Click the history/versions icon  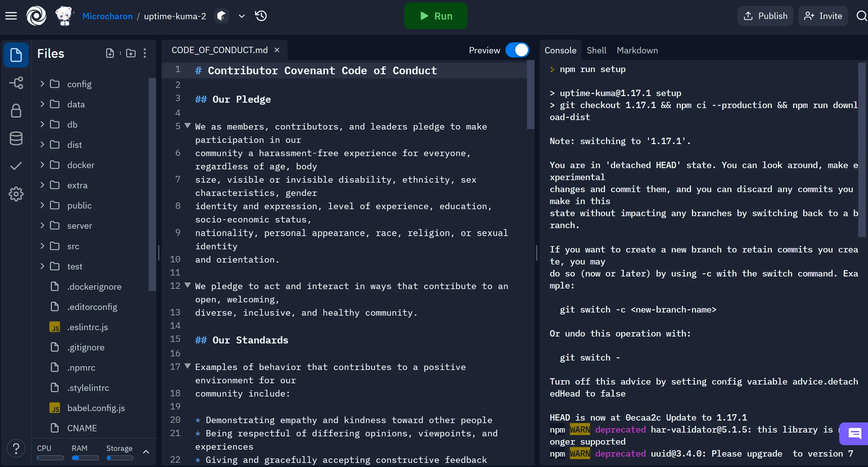coord(261,16)
